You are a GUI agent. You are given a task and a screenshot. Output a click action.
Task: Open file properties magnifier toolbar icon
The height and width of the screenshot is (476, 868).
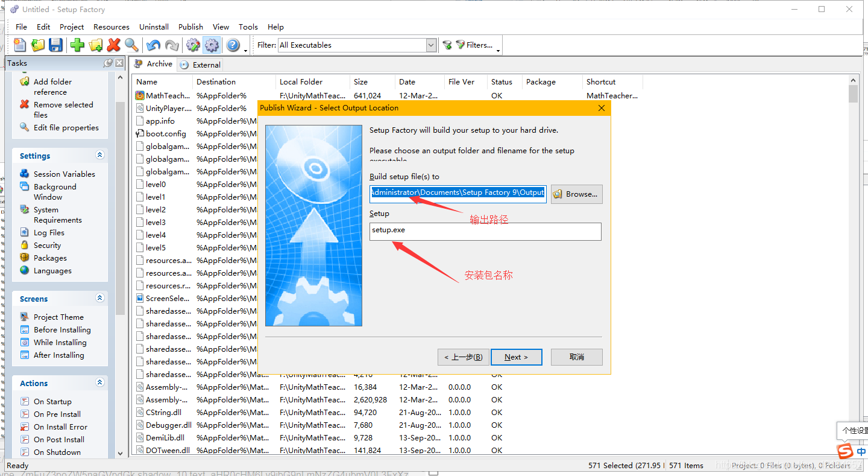(131, 45)
